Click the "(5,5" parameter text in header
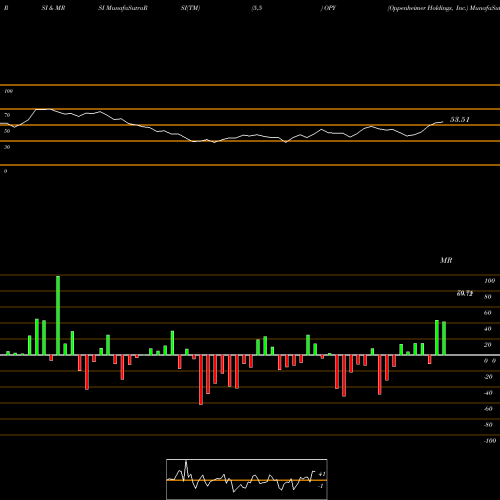This screenshot has height=500, width=500. 257,8
